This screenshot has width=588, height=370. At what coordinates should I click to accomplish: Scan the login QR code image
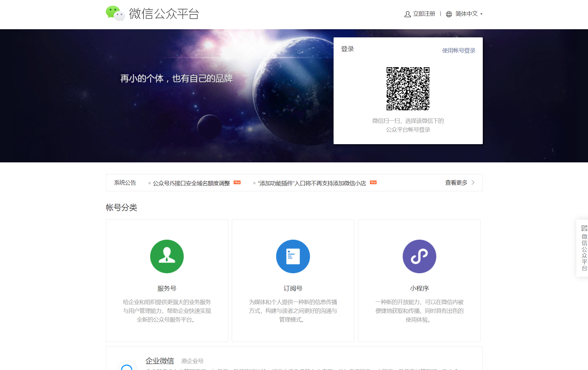(408, 88)
